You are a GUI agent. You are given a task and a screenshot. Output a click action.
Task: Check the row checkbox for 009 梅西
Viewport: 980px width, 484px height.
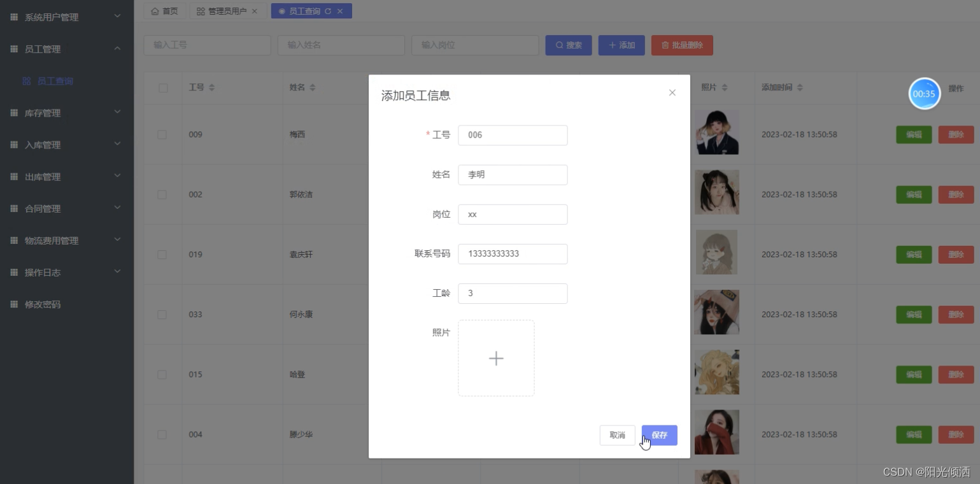point(162,134)
